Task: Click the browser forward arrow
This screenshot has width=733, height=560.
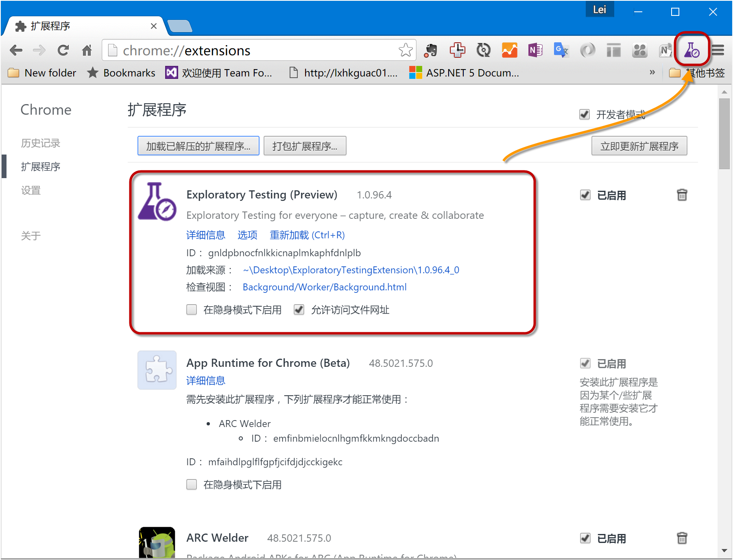Action: [39, 50]
